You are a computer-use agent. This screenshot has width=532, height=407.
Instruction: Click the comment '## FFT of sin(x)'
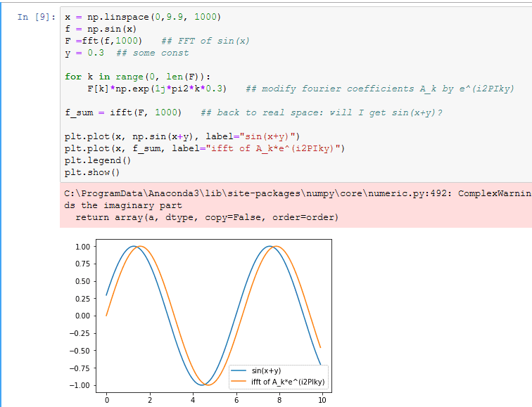tap(205, 41)
